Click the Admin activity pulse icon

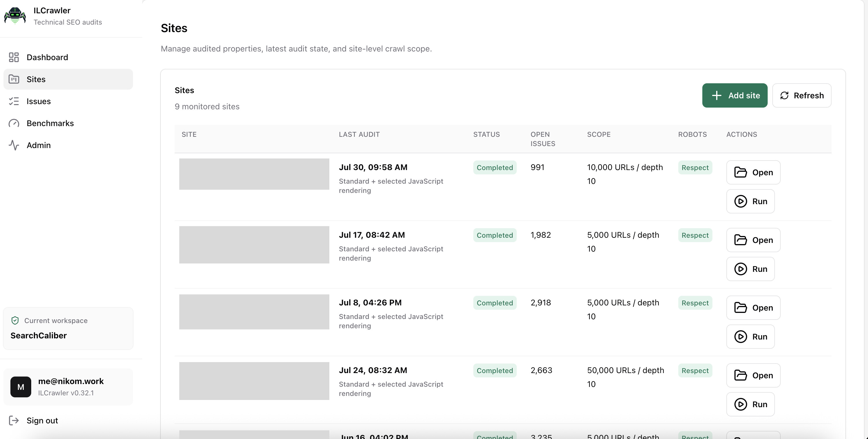point(14,145)
